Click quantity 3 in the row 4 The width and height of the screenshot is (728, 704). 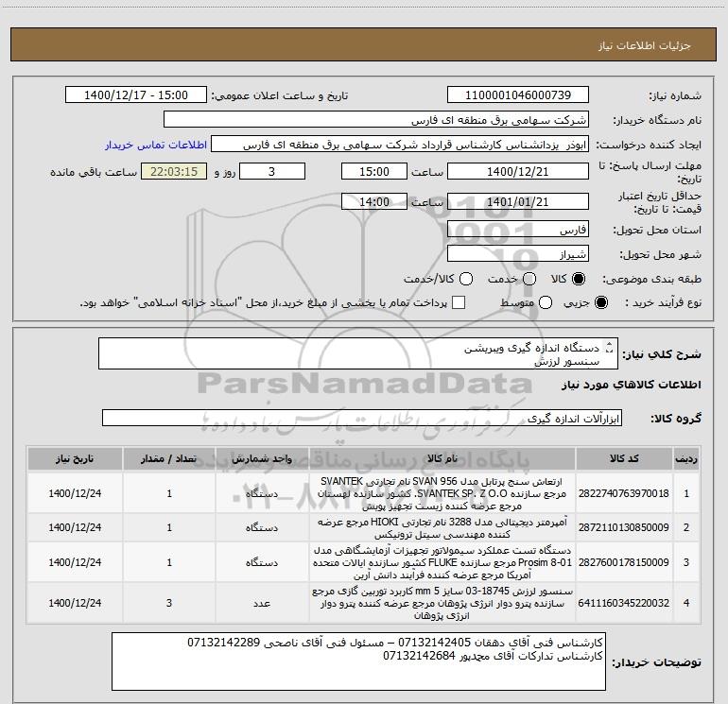click(x=169, y=603)
